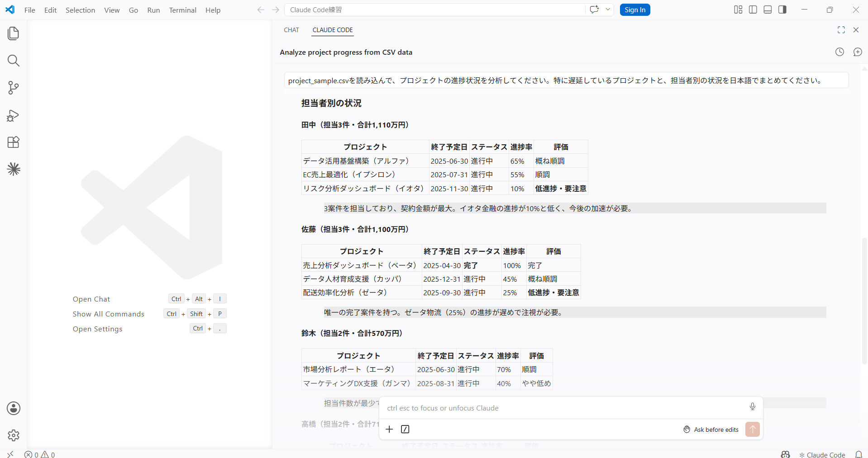868x458 pixels.
Task: Click the command center search box
Action: tap(434, 10)
